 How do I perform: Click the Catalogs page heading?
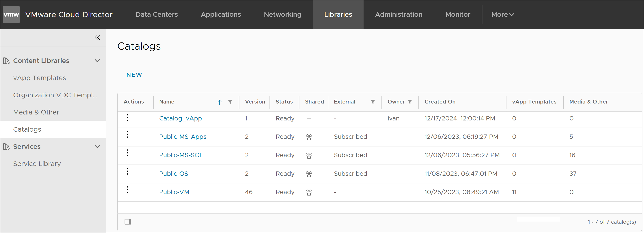click(139, 46)
